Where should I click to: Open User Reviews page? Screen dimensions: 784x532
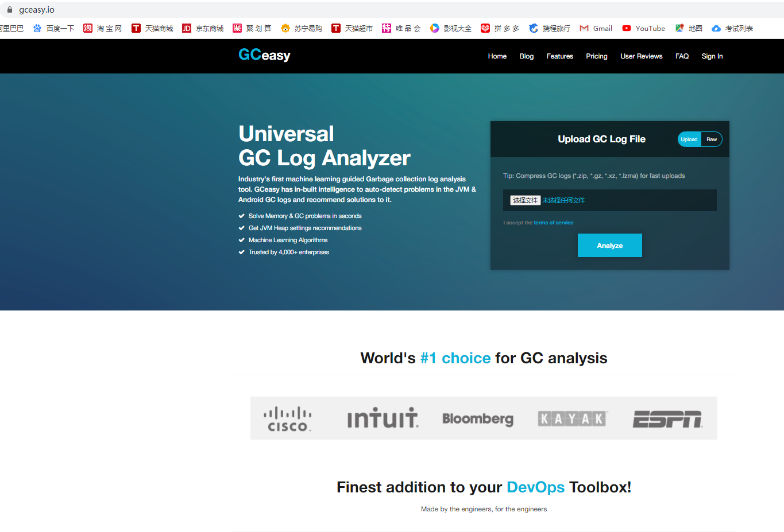pyautogui.click(x=642, y=56)
